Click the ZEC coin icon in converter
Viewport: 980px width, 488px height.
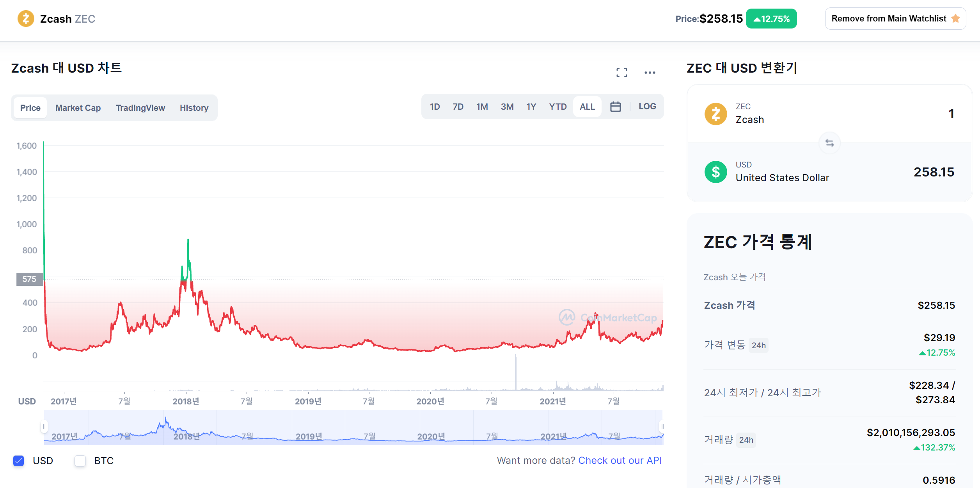[x=715, y=114]
